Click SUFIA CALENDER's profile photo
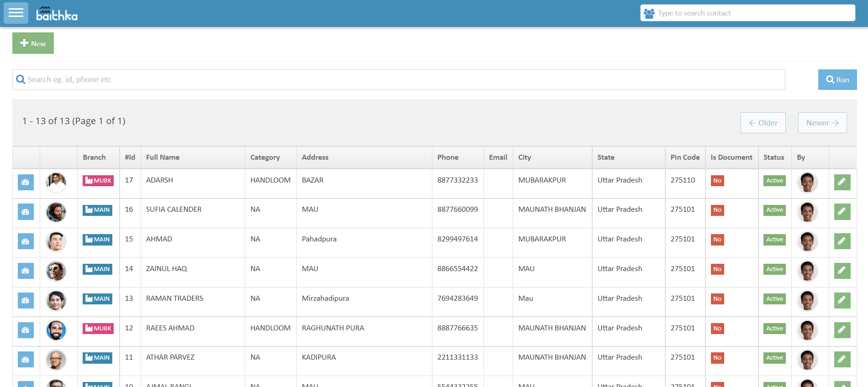 click(x=56, y=212)
